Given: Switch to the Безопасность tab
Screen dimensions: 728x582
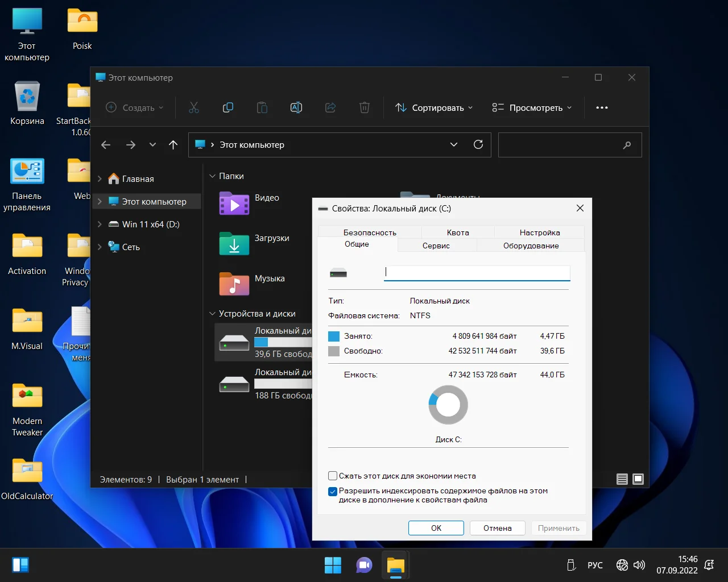Looking at the screenshot, I should [x=370, y=232].
